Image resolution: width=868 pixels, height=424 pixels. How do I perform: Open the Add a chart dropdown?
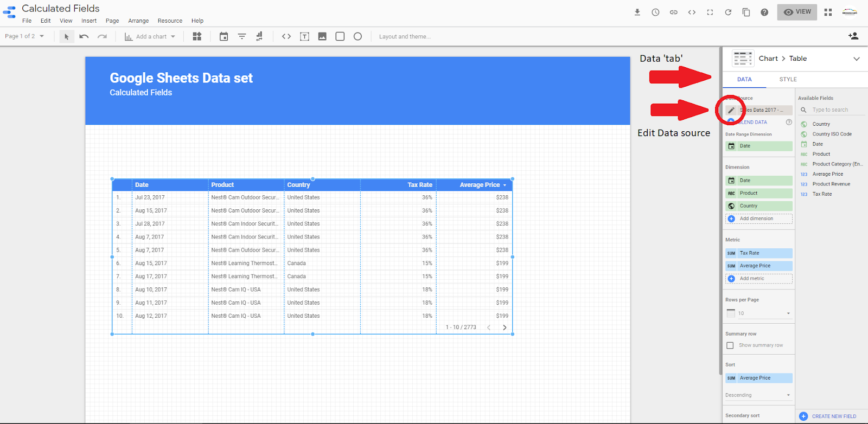point(150,36)
